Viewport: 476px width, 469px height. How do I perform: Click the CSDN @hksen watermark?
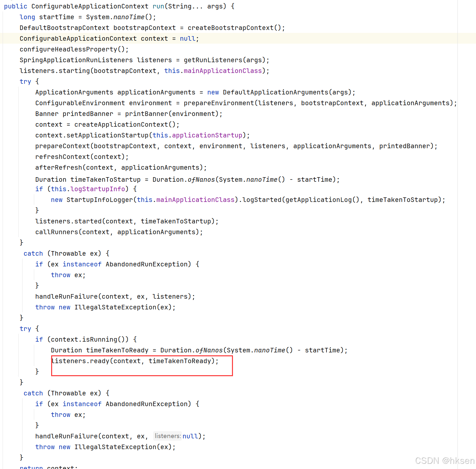pyautogui.click(x=444, y=461)
